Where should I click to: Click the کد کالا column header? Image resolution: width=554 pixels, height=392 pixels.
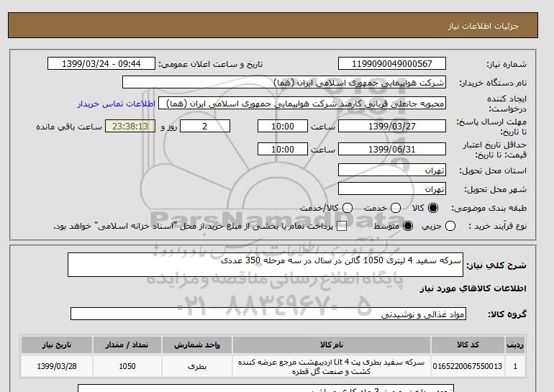[468, 345]
